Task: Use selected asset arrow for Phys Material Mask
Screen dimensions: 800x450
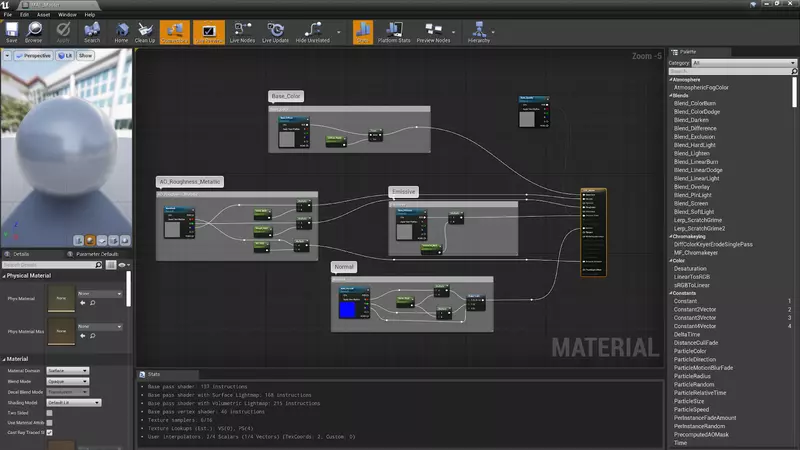Action: click(83, 336)
